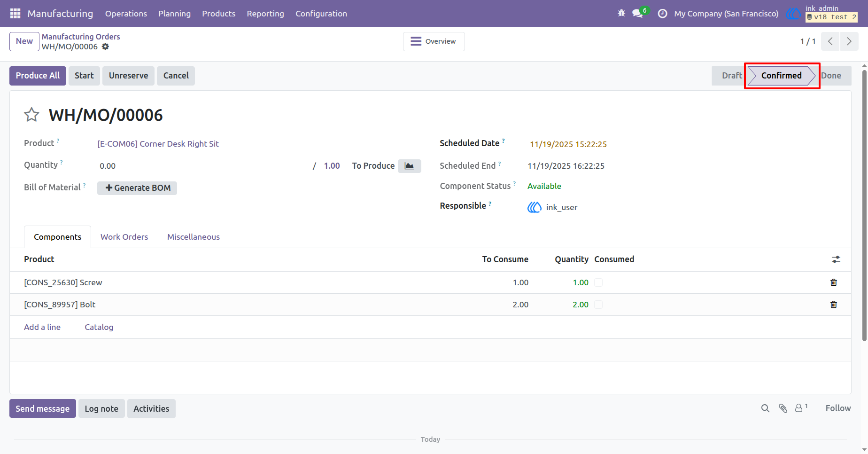Open the activities clock icon
Image resolution: width=868 pixels, height=454 pixels.
tap(662, 14)
